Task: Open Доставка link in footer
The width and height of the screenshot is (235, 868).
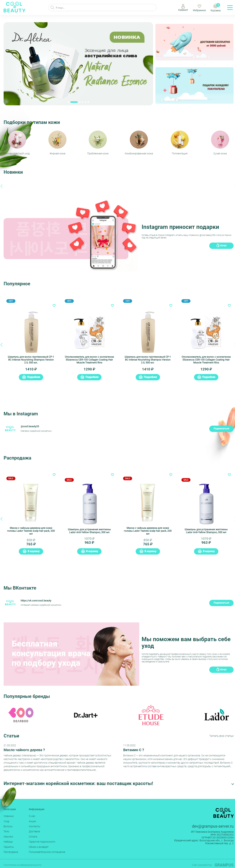Action: 34,831
